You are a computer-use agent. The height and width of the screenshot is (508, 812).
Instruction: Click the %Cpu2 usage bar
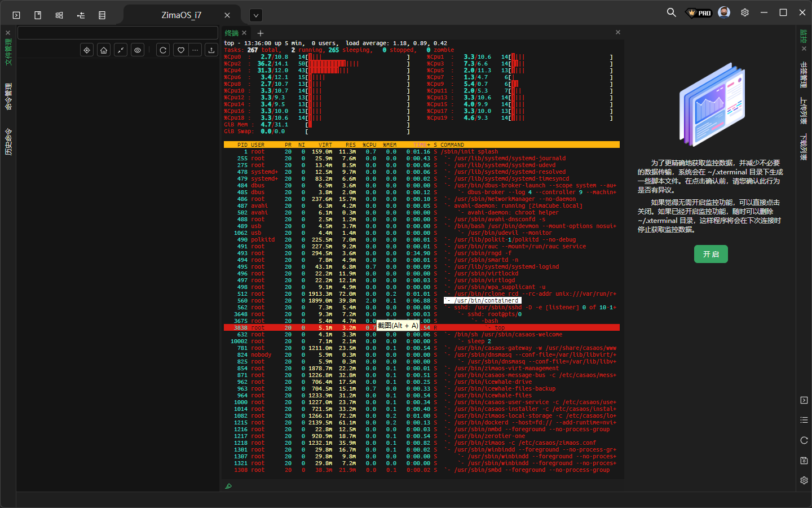(x=358, y=64)
